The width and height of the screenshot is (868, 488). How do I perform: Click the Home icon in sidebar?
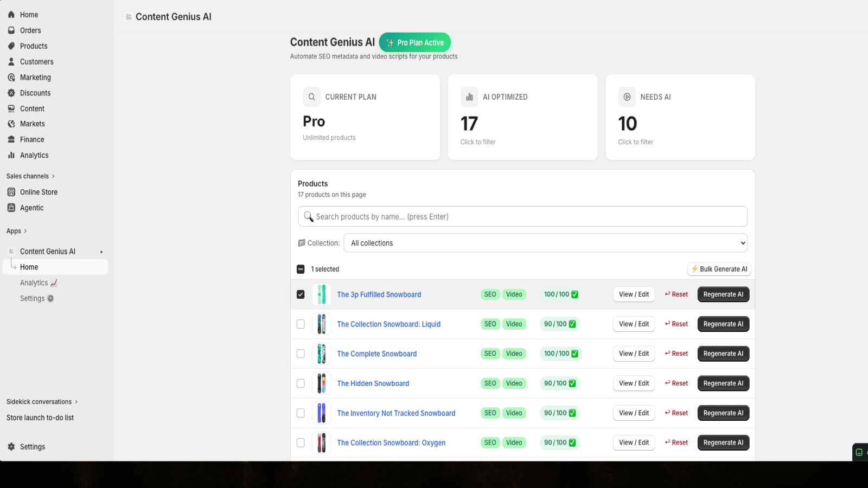coord(11,15)
